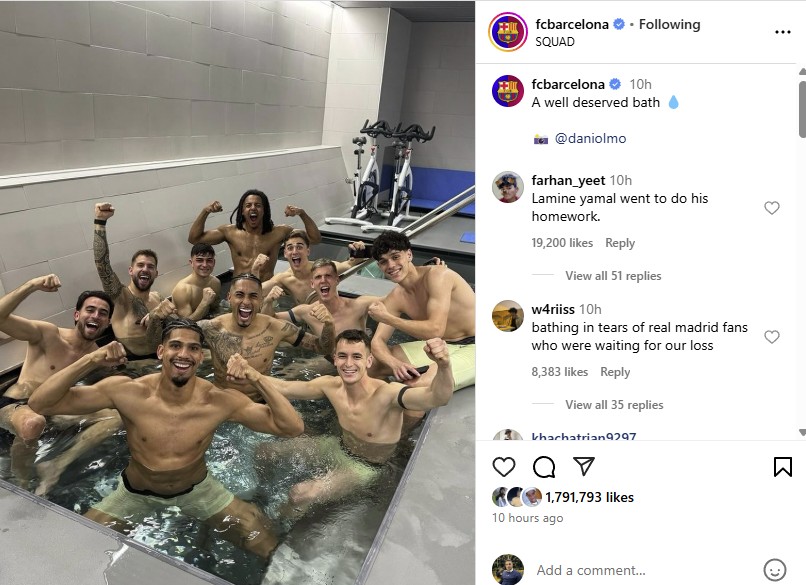806x585 pixels.
Task: Click the Following button in header
Action: pyautogui.click(x=669, y=24)
